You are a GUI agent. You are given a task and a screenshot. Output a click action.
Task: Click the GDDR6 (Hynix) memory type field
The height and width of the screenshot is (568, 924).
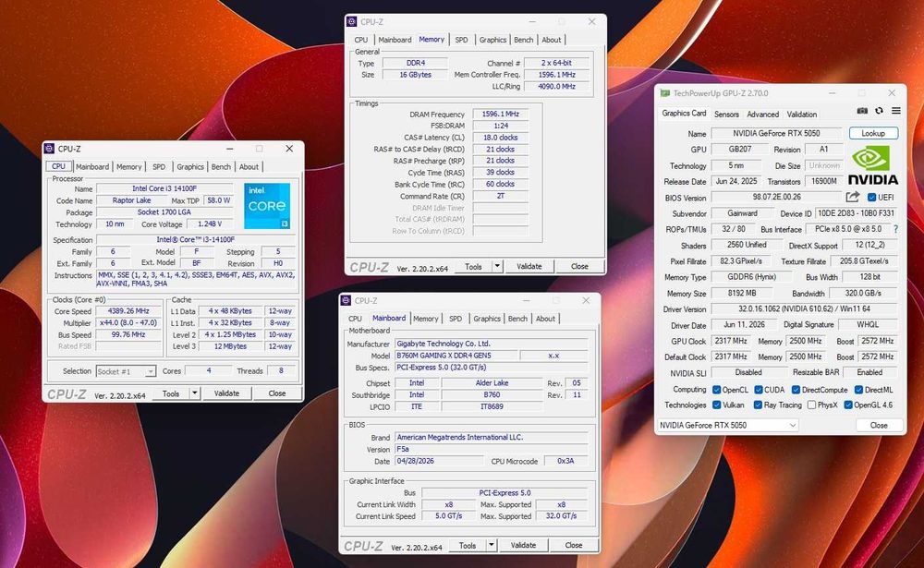pyautogui.click(x=751, y=277)
